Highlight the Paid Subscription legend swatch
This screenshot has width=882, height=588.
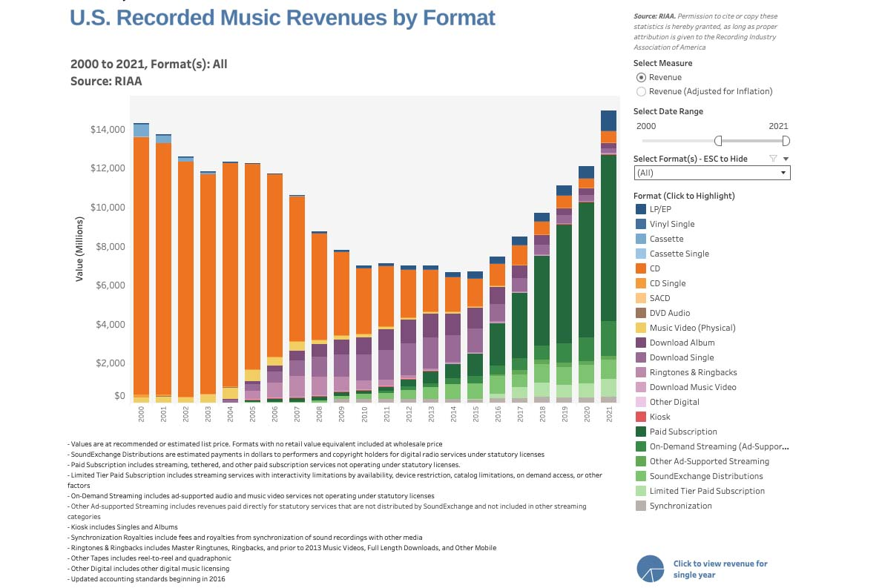pyautogui.click(x=641, y=432)
